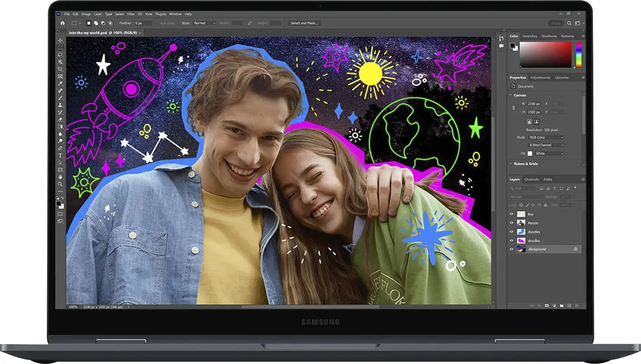This screenshot has width=641, height=364.
Task: Select the Frame tool
Action: coord(61,76)
